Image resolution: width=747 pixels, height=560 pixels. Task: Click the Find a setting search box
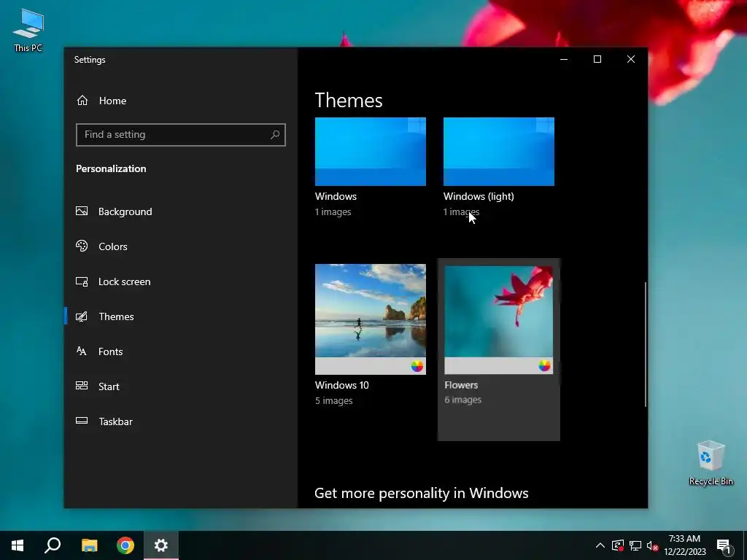click(x=181, y=135)
